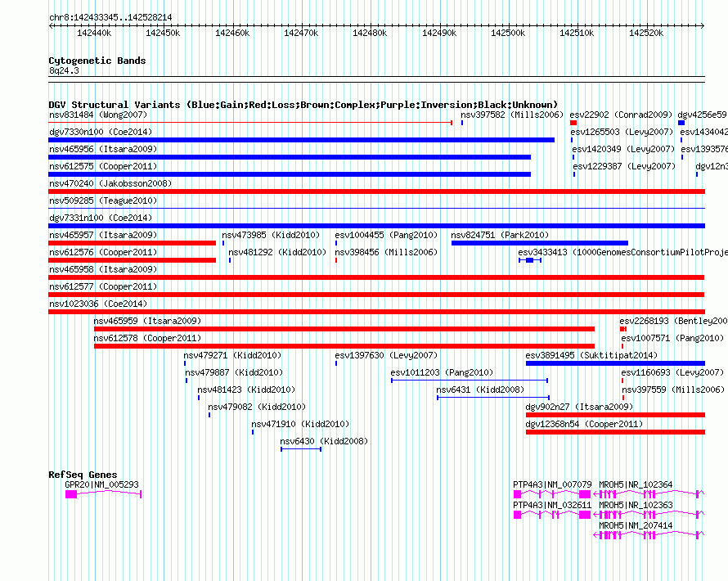Click the nsv6430 (Kidd2008) span line
728x581 pixels.
click(301, 449)
